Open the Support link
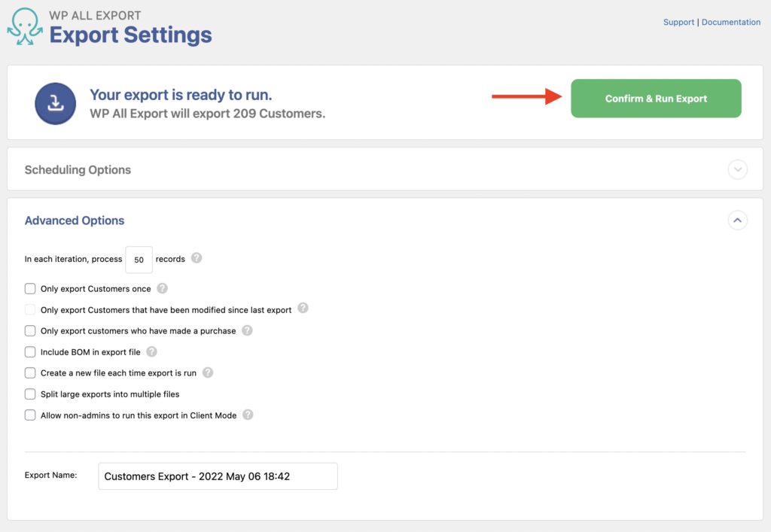 [678, 22]
